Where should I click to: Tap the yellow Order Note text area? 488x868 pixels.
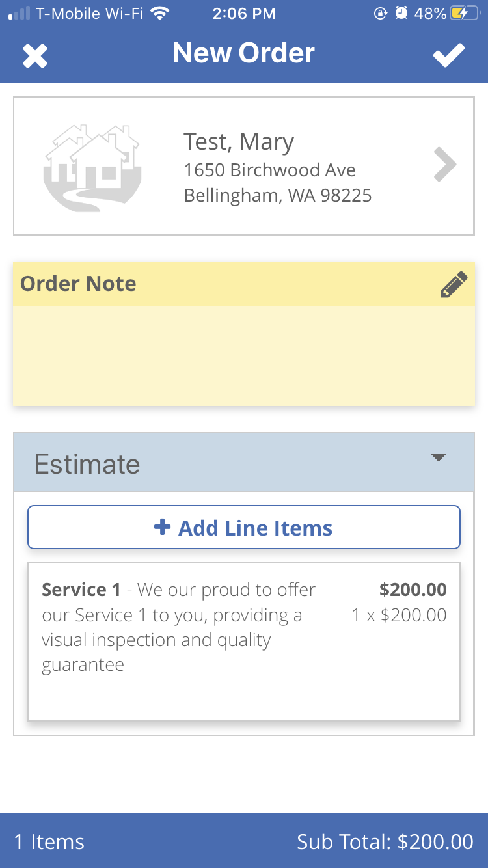pos(243,355)
